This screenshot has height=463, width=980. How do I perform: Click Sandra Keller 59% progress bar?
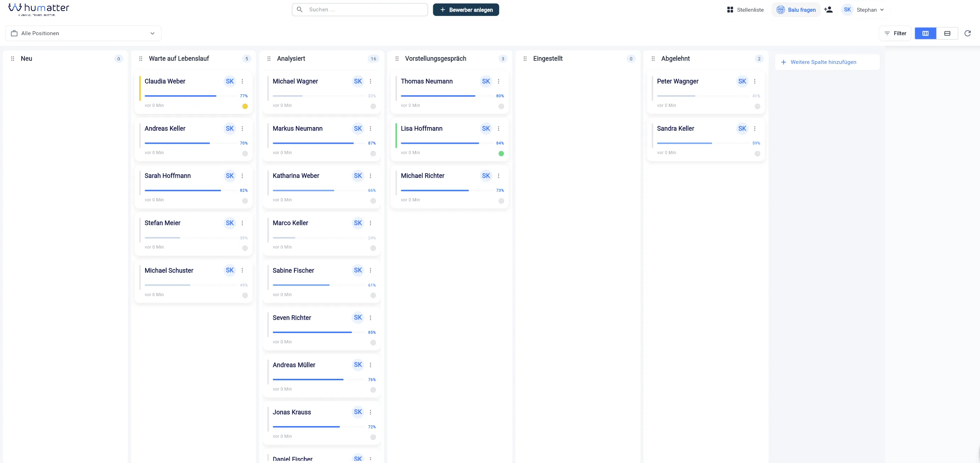704,143
